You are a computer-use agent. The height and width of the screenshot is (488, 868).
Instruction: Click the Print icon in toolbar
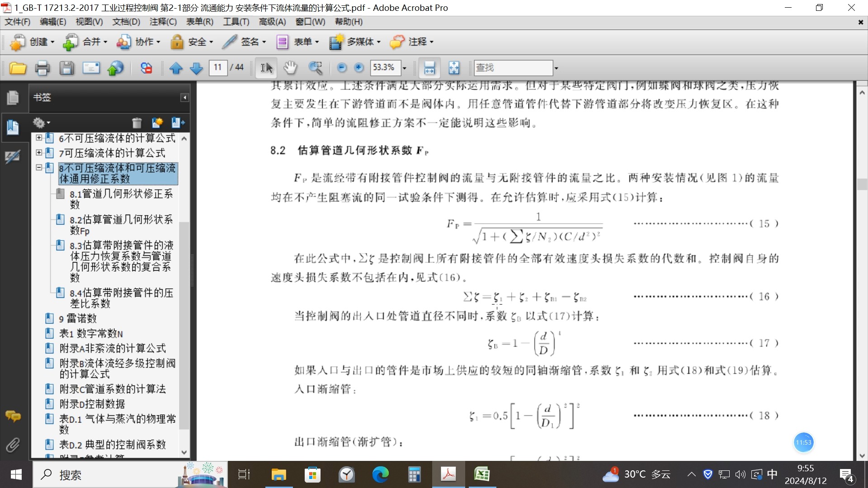(42, 68)
